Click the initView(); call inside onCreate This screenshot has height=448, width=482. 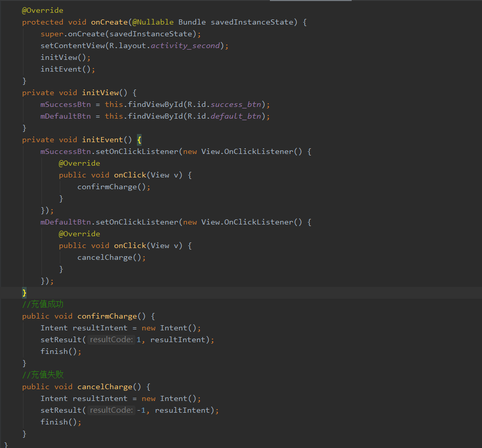[x=65, y=57]
